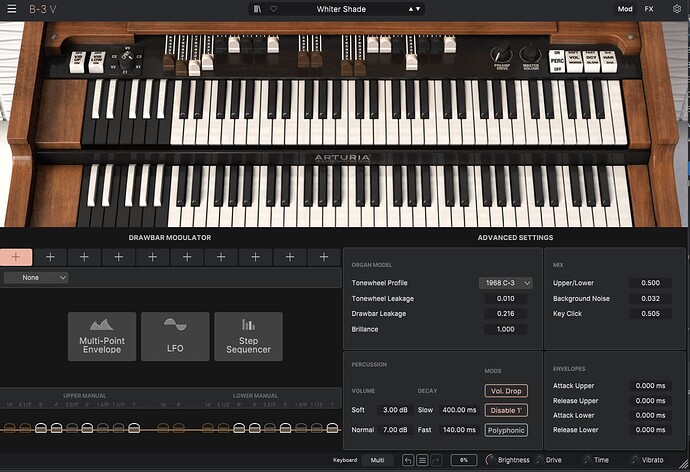Click Slow decay value 400.00 ms

(459, 410)
